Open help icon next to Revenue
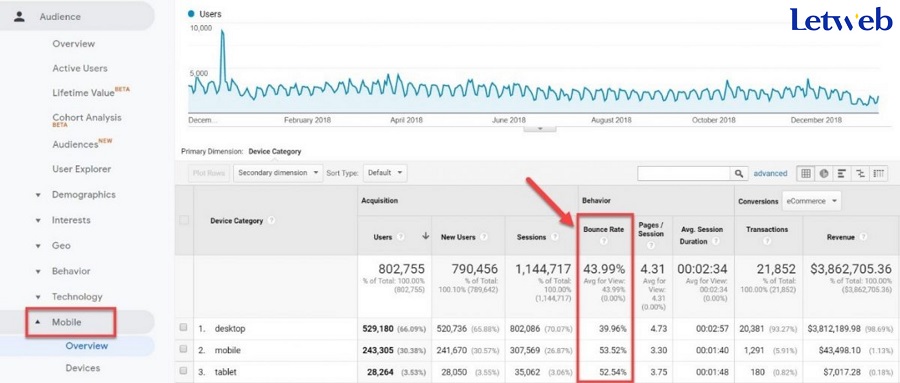 863,237
